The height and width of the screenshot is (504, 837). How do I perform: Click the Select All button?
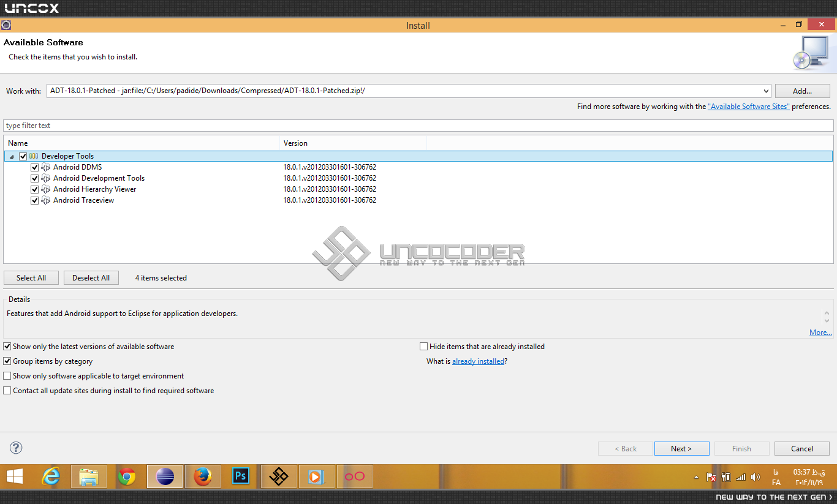31,278
